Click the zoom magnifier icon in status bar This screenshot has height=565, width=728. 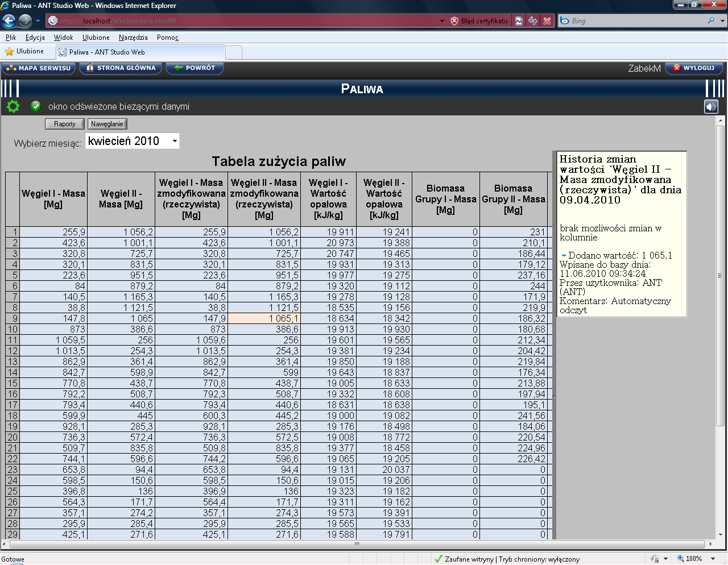click(x=681, y=559)
